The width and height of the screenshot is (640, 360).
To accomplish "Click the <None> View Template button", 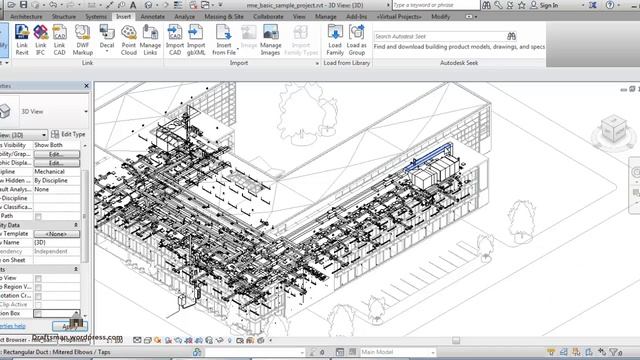I will [x=57, y=234].
